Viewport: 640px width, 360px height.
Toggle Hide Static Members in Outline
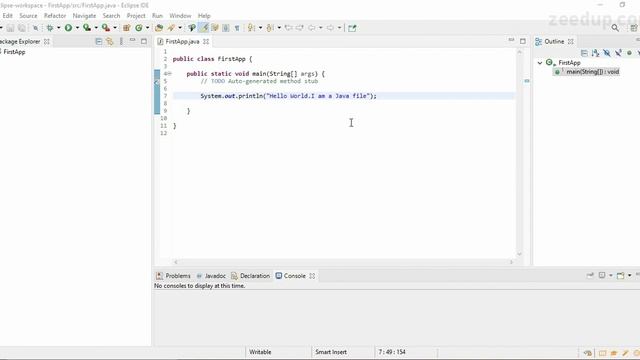(618, 53)
